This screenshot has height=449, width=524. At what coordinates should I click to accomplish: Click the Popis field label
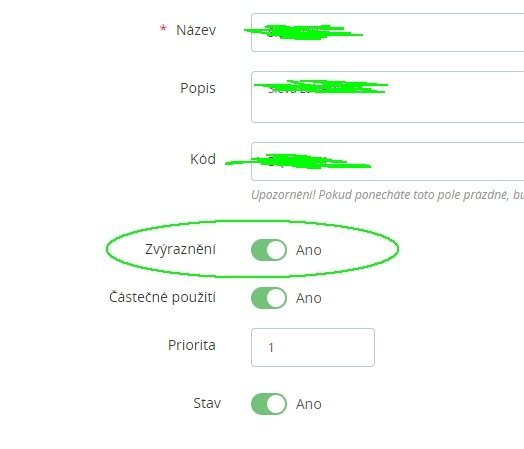(198, 89)
